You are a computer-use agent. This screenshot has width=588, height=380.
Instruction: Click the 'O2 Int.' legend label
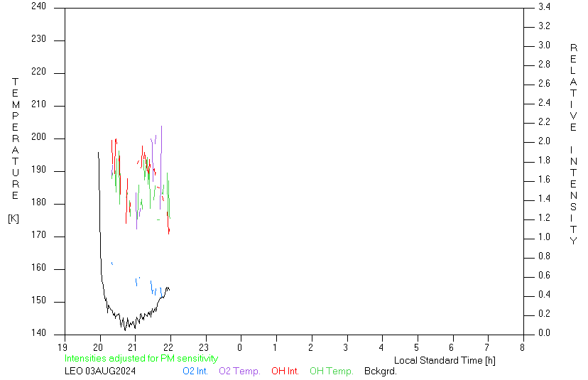[x=195, y=371]
